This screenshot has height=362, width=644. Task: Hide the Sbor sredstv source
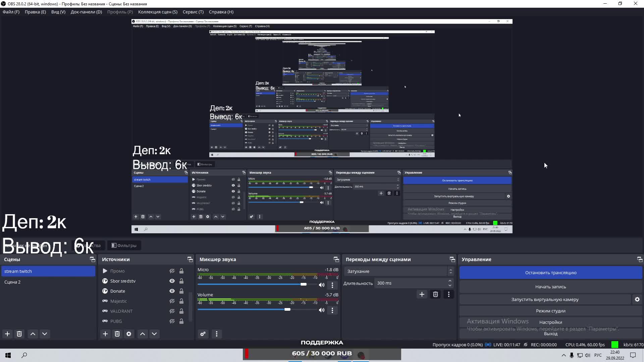click(x=172, y=281)
